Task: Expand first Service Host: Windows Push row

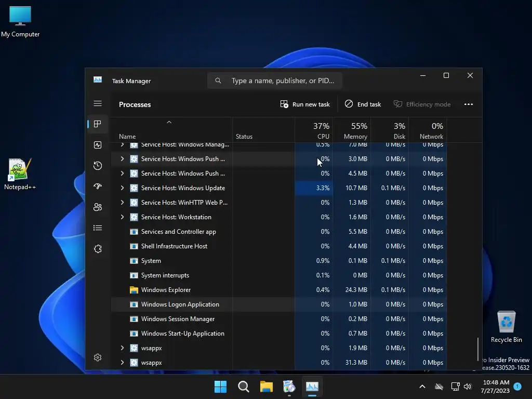Action: [122, 159]
